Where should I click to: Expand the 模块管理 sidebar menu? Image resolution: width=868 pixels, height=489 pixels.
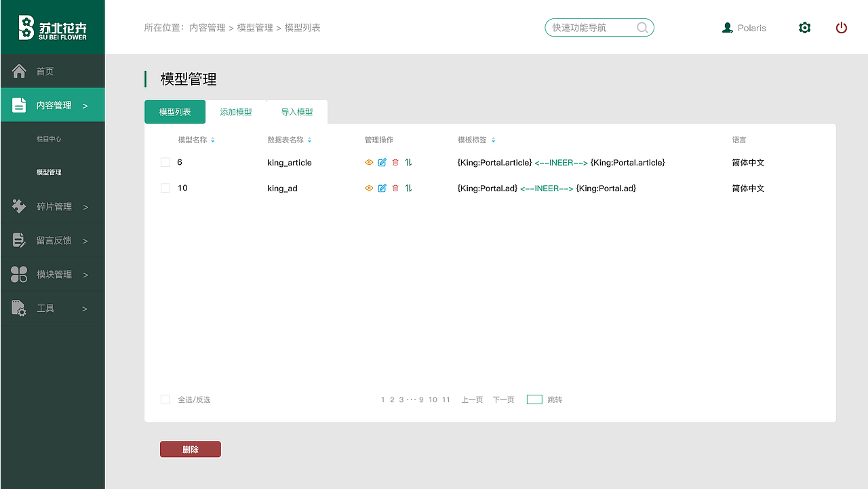[x=52, y=274]
